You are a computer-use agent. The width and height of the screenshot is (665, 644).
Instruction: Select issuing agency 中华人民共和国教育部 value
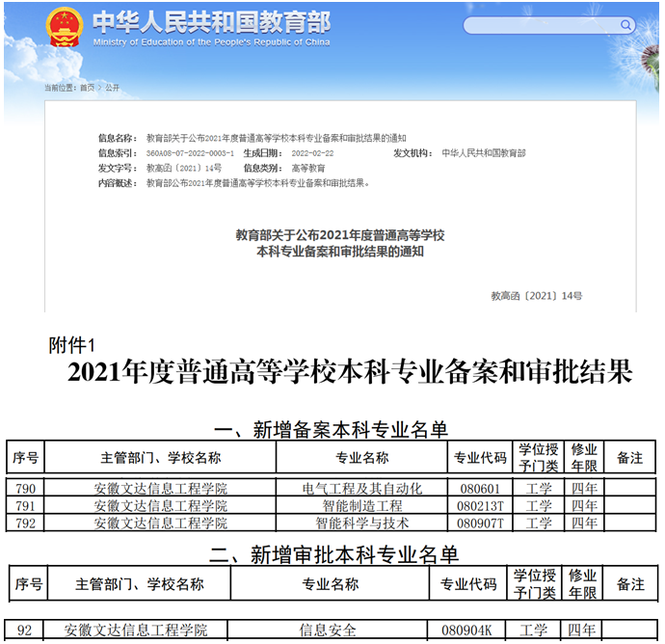(484, 153)
